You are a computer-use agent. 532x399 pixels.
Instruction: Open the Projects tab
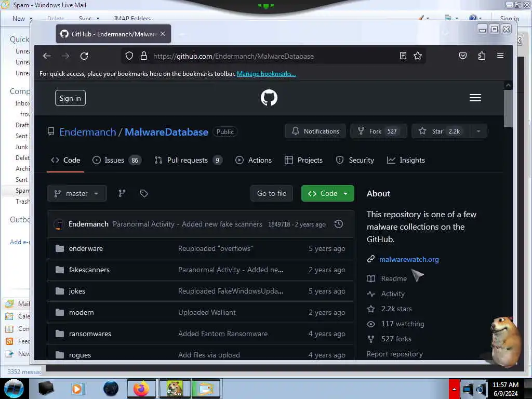[x=303, y=160]
